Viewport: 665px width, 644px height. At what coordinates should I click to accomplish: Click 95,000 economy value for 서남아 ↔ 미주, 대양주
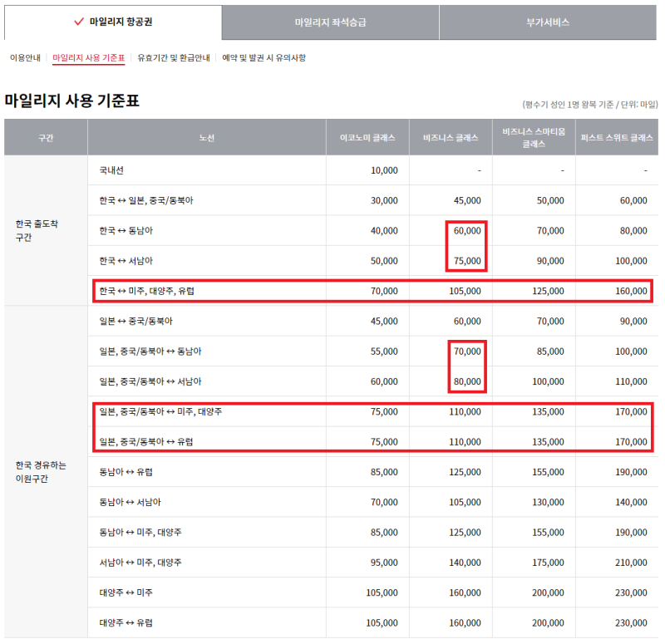click(384, 563)
